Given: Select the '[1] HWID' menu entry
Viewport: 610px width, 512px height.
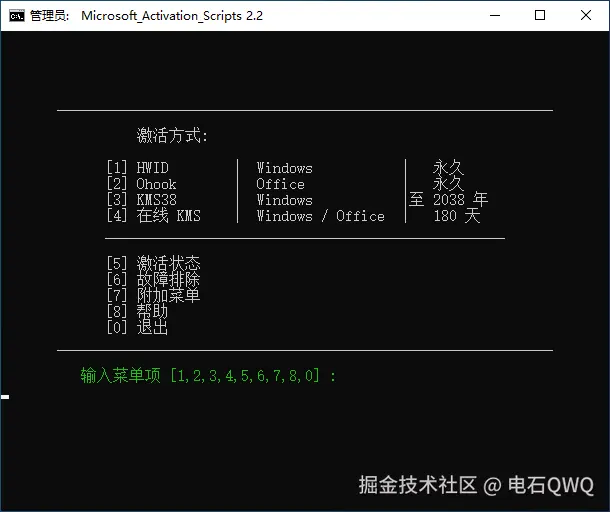Looking at the screenshot, I should click(138, 168).
